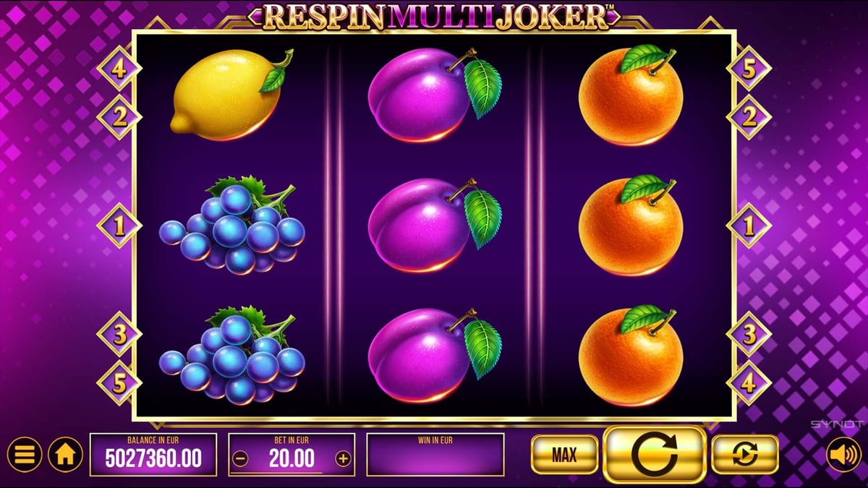Viewport: 868px width, 488px height.
Task: Enable autoplay mode
Action: tap(745, 455)
